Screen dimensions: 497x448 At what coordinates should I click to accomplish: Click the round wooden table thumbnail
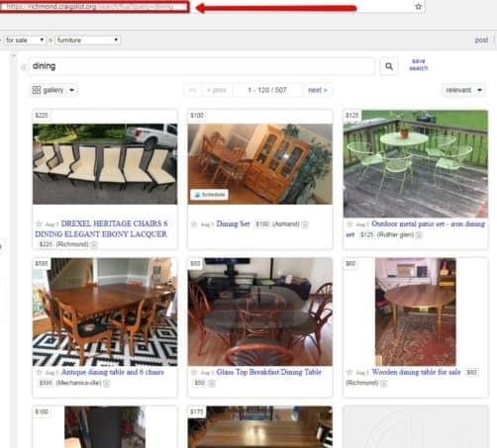click(416, 312)
